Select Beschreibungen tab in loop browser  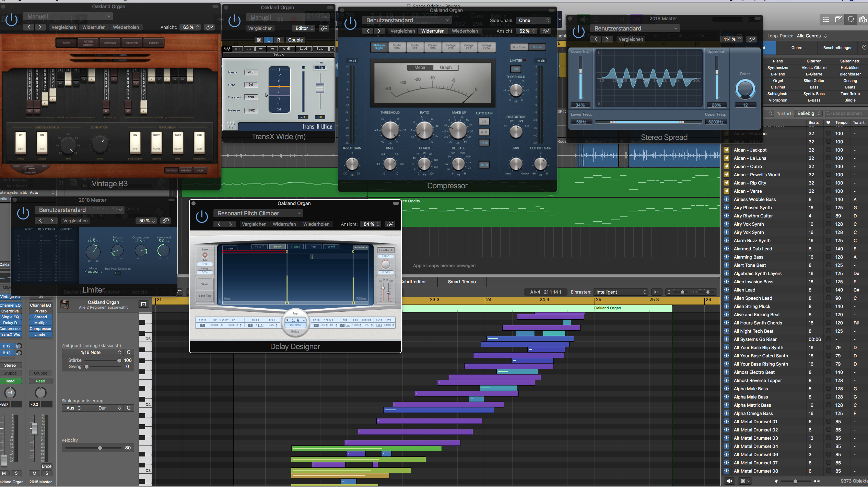click(837, 48)
